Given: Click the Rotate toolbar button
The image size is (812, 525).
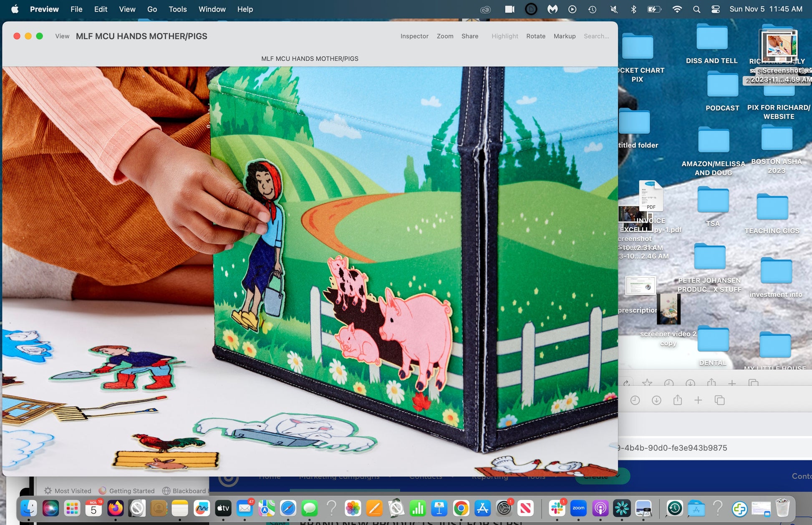Looking at the screenshot, I should pos(535,36).
